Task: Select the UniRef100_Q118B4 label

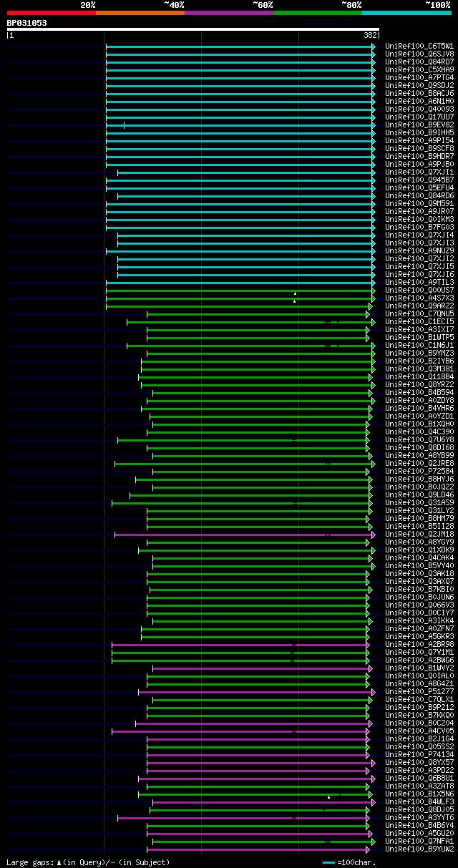Action: (x=419, y=376)
